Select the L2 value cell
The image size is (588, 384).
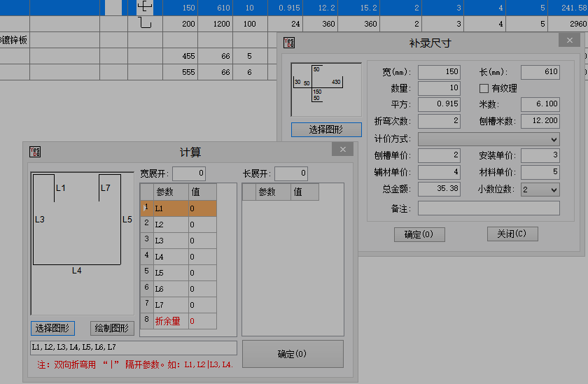(x=202, y=225)
